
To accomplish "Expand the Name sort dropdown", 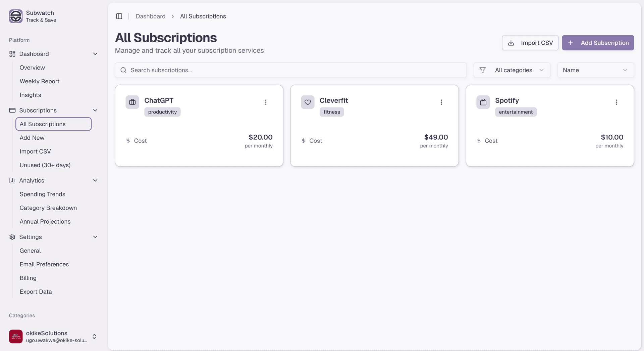I will 595,70.
